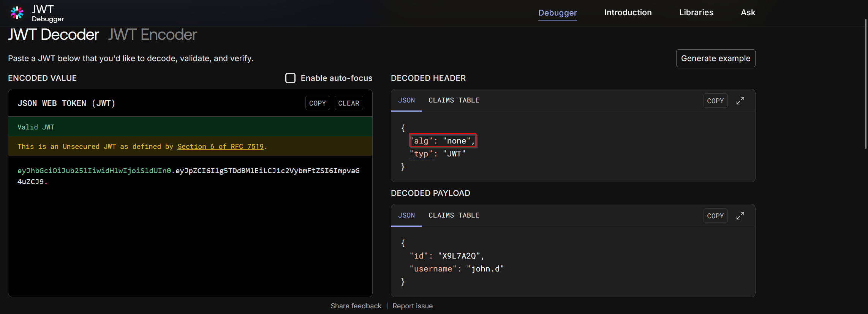The height and width of the screenshot is (314, 868).
Task: Click the JWT Debugger logo icon
Action: tap(17, 13)
